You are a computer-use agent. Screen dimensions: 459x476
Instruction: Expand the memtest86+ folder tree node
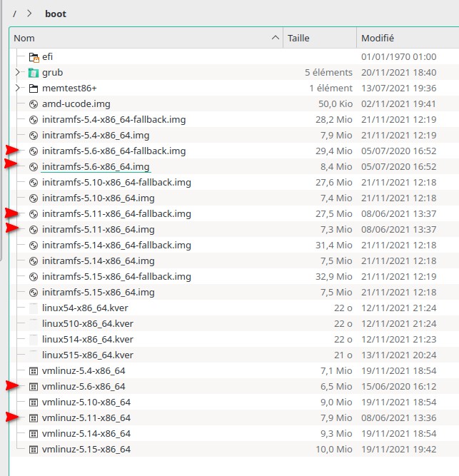[18, 88]
